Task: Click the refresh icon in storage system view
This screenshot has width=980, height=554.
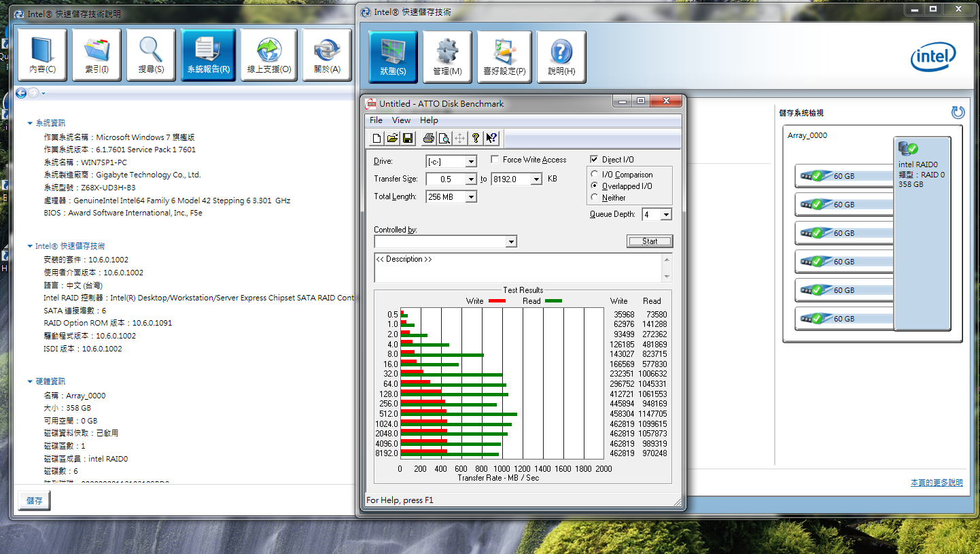Action: pos(958,113)
